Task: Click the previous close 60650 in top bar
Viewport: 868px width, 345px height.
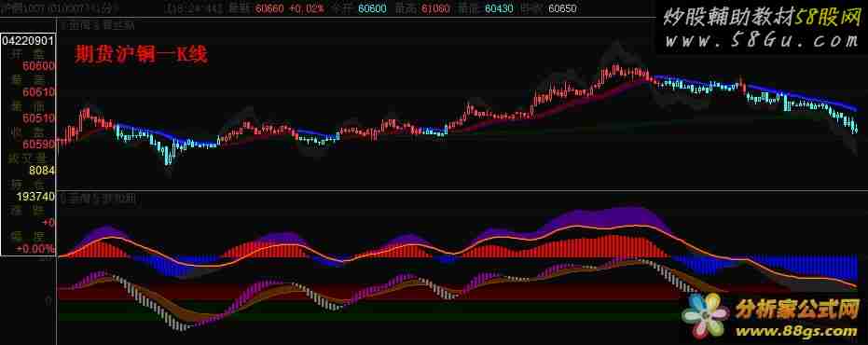Action: [562, 9]
